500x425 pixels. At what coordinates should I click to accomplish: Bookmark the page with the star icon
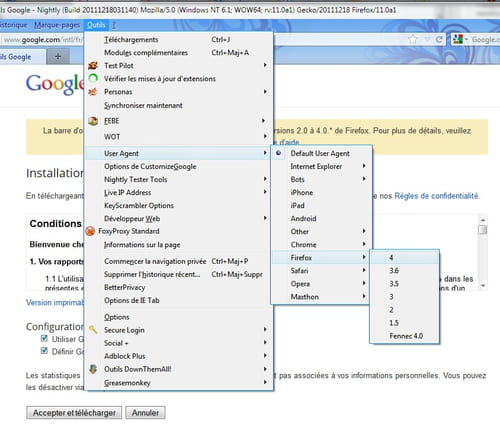413,39
